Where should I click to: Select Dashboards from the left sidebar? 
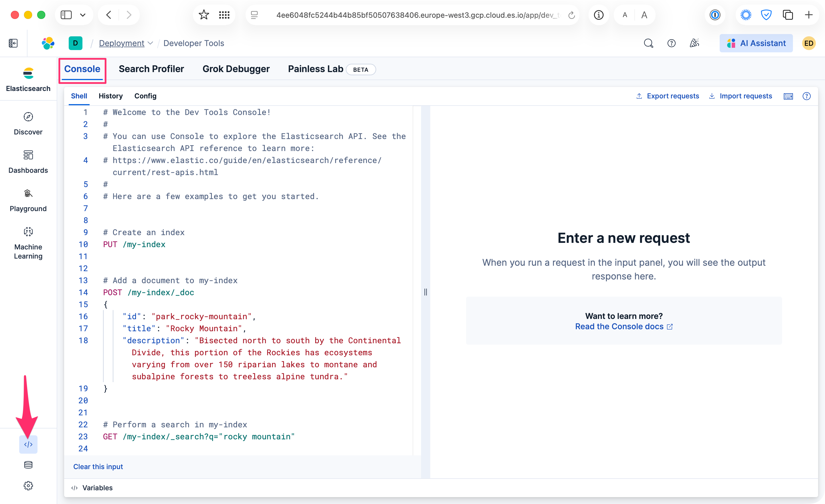[x=28, y=162]
